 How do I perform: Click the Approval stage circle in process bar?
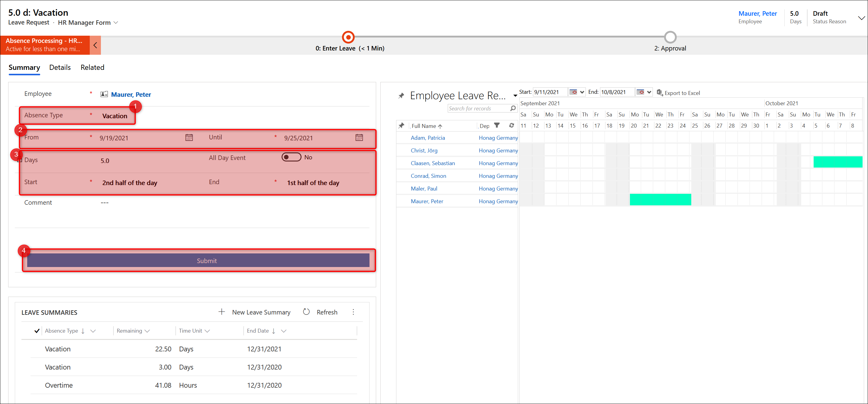point(670,37)
